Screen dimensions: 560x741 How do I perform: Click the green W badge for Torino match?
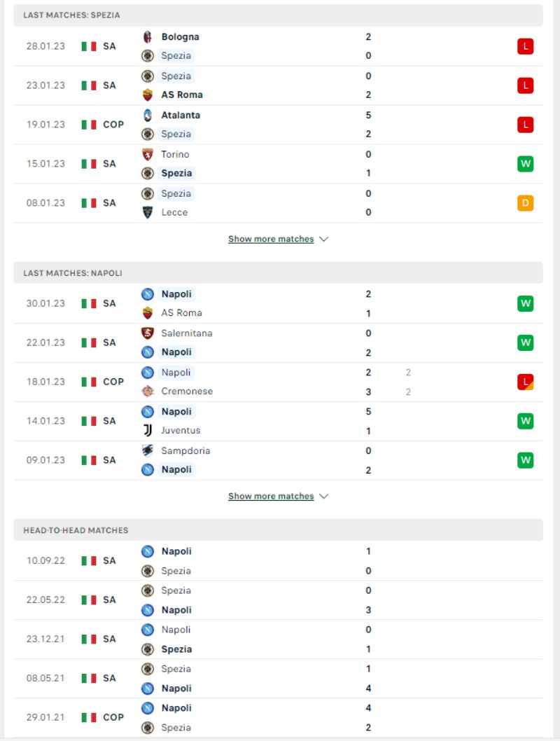[525, 164]
